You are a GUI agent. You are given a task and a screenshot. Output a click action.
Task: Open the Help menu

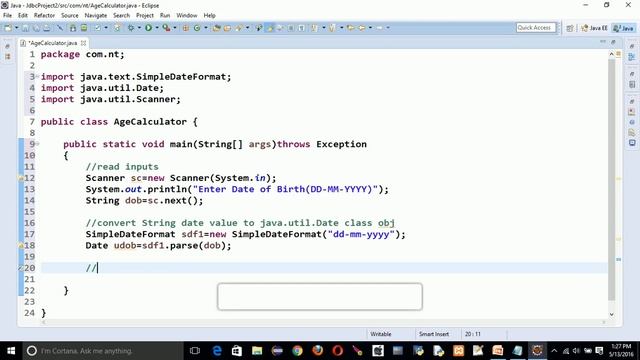tap(209, 16)
